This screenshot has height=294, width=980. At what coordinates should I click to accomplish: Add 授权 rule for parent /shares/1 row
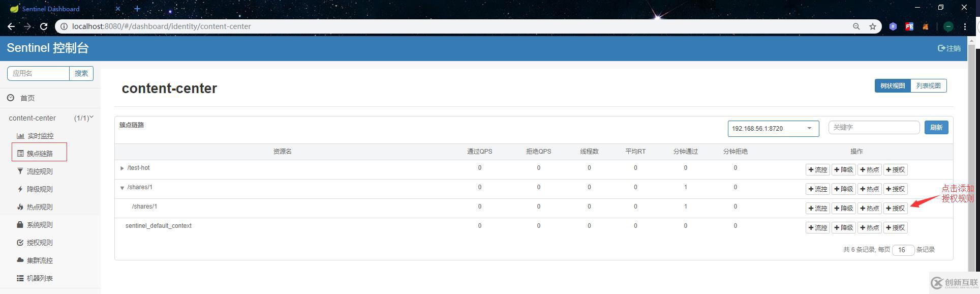[896, 189]
